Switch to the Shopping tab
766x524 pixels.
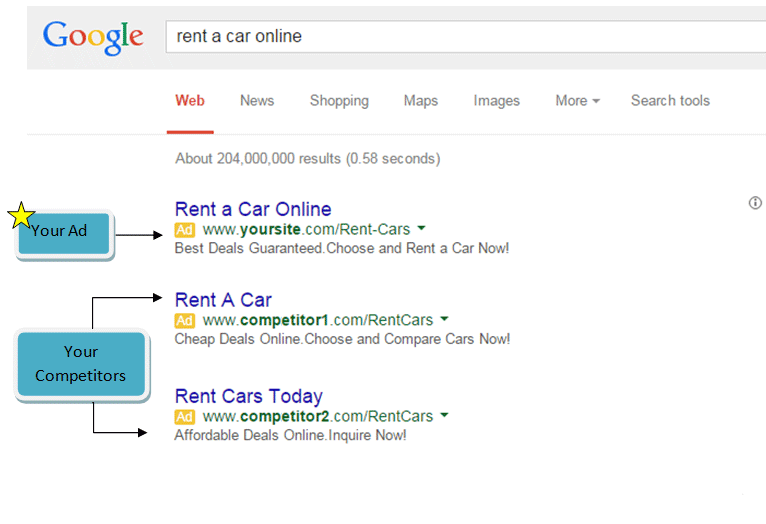coord(339,101)
